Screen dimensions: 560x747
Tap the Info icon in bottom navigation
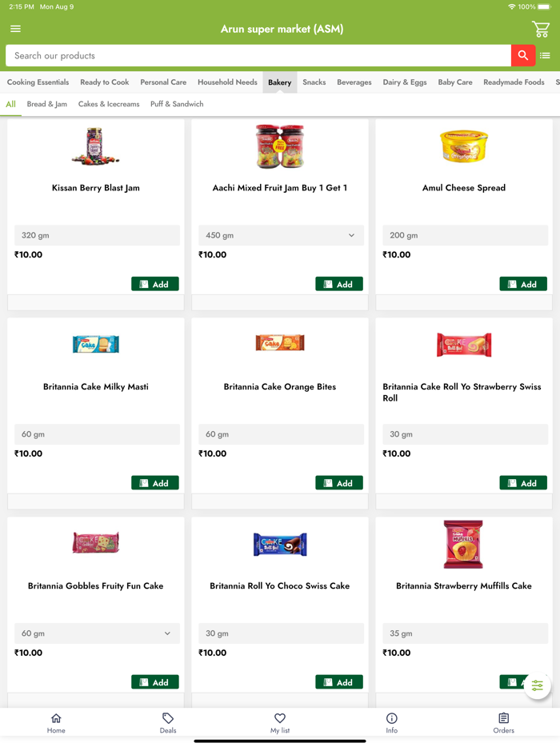391,722
